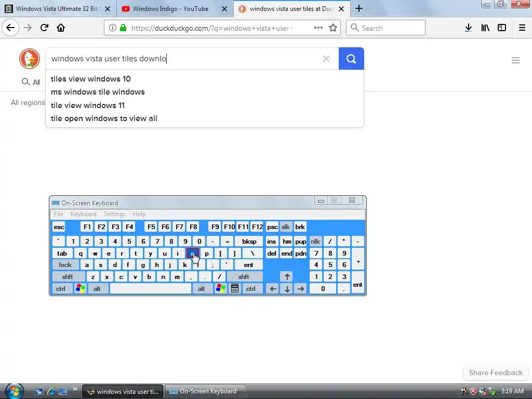Toggle the sidebar icon in the toolbar
The height and width of the screenshot is (399, 532).
pos(502,28)
